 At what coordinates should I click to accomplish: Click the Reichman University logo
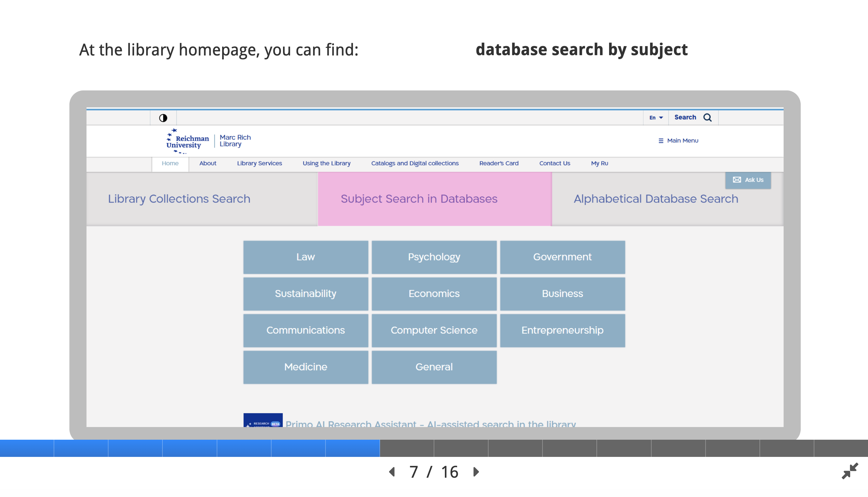coord(187,141)
